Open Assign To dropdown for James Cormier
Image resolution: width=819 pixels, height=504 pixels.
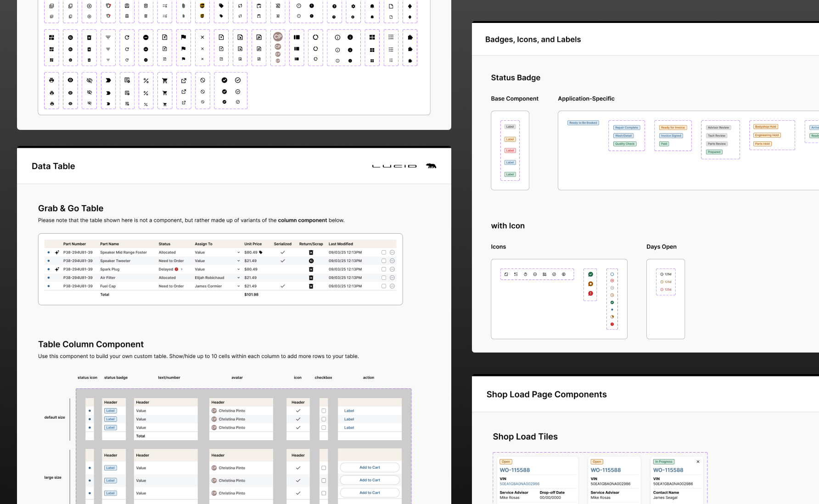point(238,286)
